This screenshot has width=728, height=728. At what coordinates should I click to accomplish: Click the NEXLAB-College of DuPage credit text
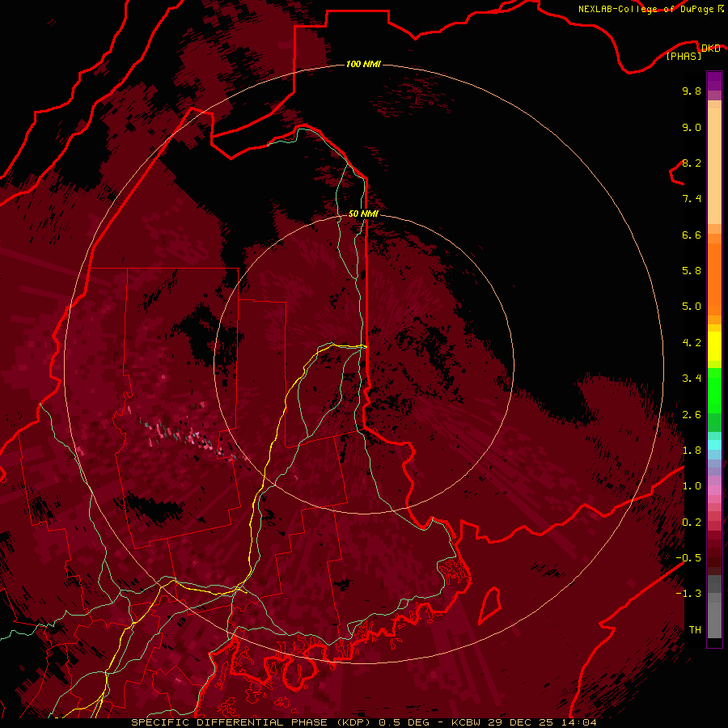tap(645, 9)
